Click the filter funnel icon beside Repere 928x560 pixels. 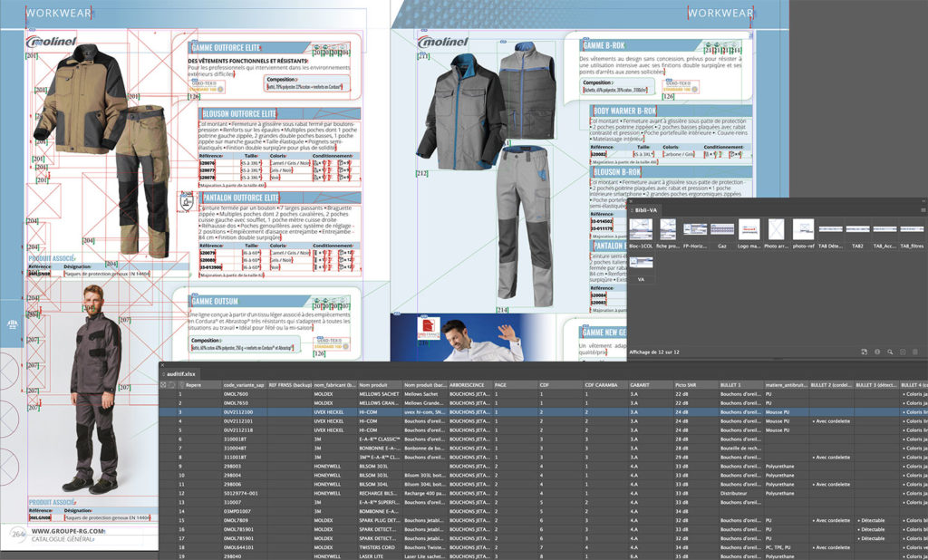pos(181,385)
